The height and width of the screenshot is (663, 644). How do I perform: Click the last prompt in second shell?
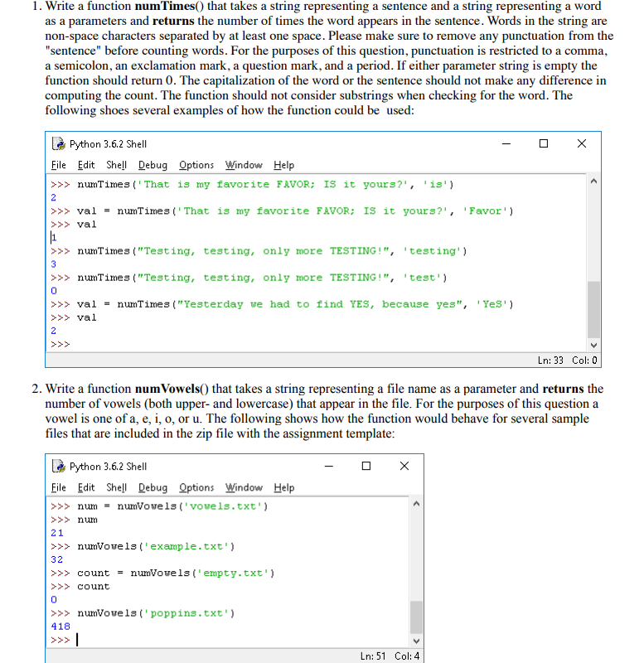pos(60,640)
